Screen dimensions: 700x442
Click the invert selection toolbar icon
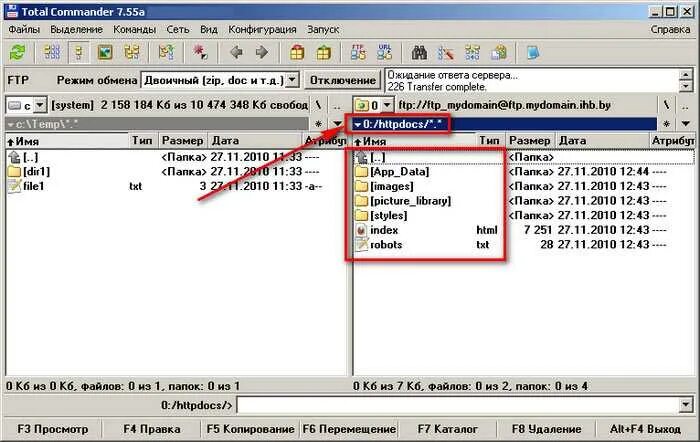click(166, 53)
